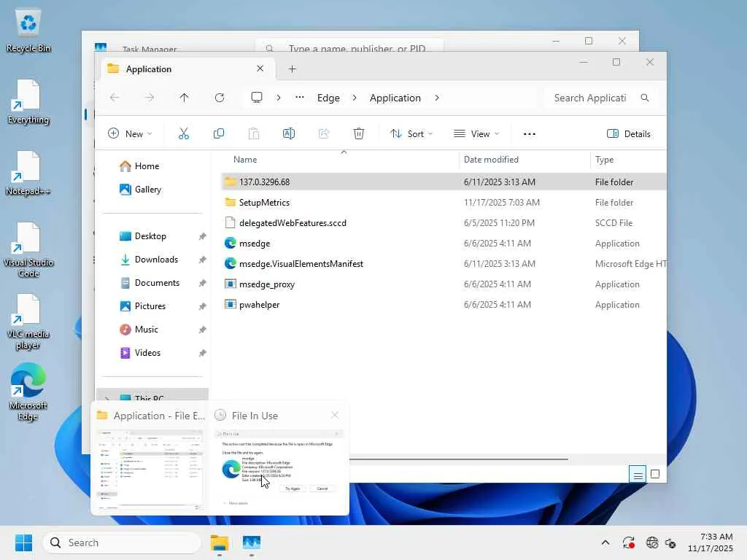Image resolution: width=747 pixels, height=560 pixels.
Task: Select msedge.VisualElementsManifest file
Action: [444, 264]
